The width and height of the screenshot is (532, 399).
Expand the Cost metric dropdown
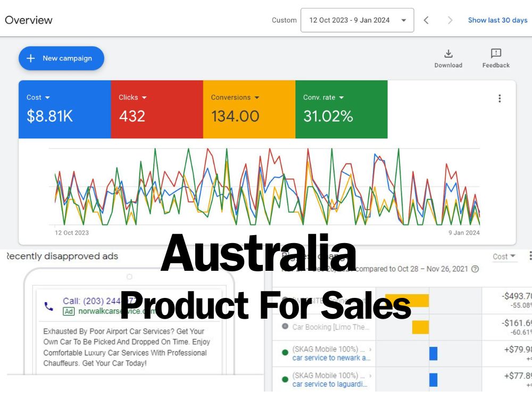47,98
